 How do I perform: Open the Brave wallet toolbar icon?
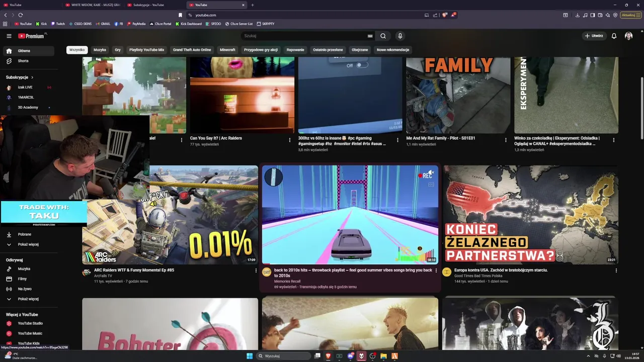click(x=600, y=15)
